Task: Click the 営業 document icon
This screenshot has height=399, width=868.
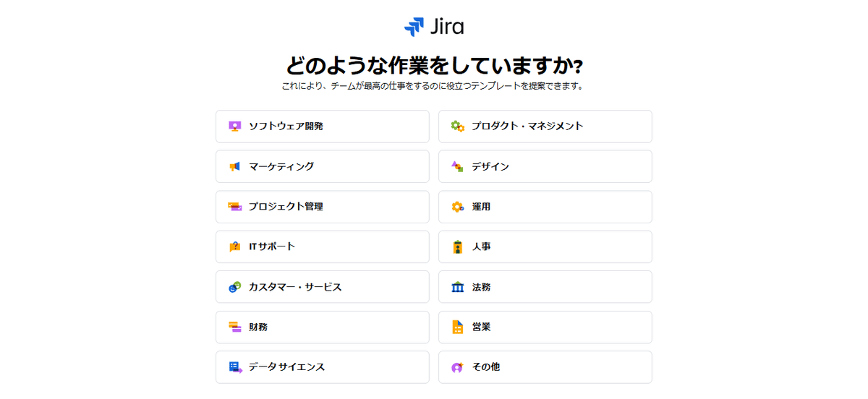Action: [457, 327]
